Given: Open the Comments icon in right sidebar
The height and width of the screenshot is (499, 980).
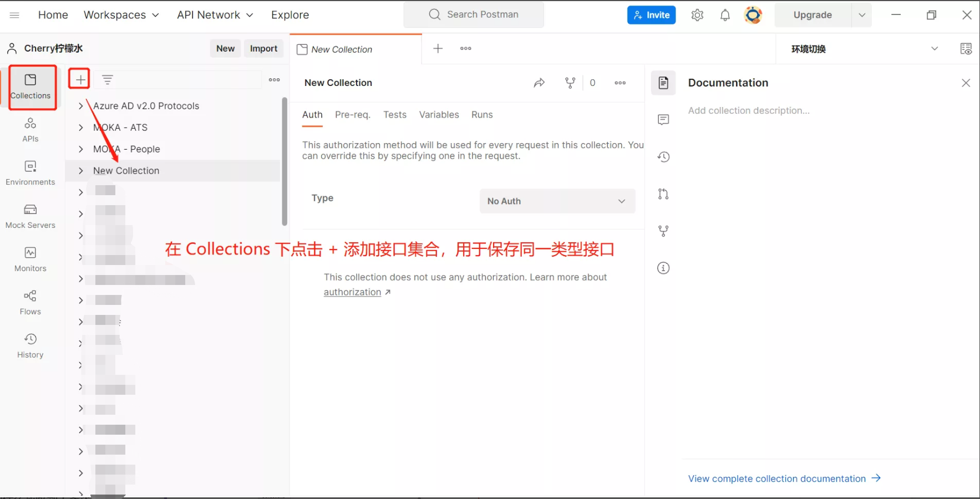Looking at the screenshot, I should coord(663,120).
